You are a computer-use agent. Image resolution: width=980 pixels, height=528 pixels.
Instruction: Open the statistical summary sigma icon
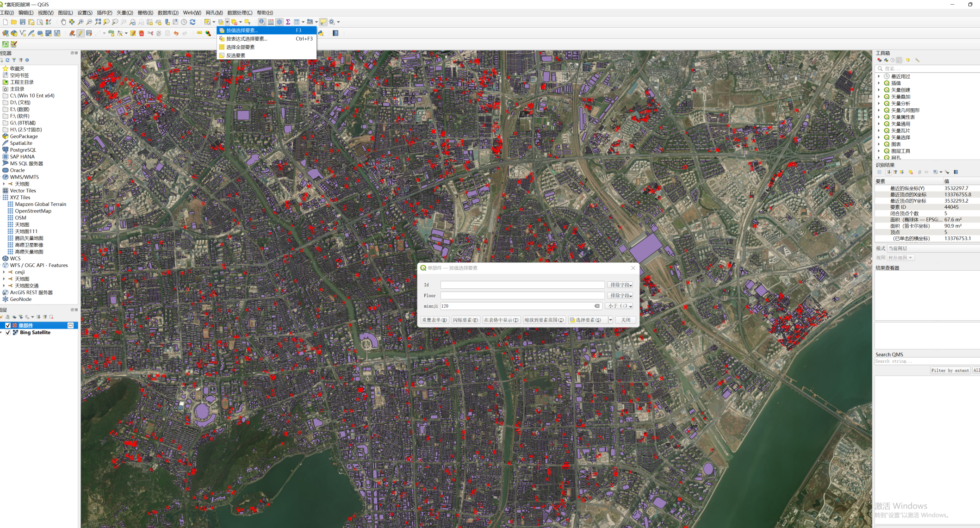pos(288,22)
